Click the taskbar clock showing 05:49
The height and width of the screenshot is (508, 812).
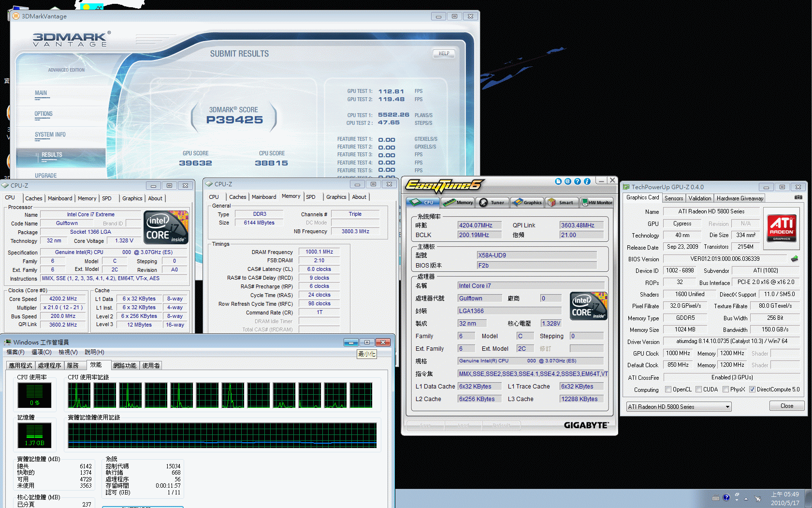point(785,499)
